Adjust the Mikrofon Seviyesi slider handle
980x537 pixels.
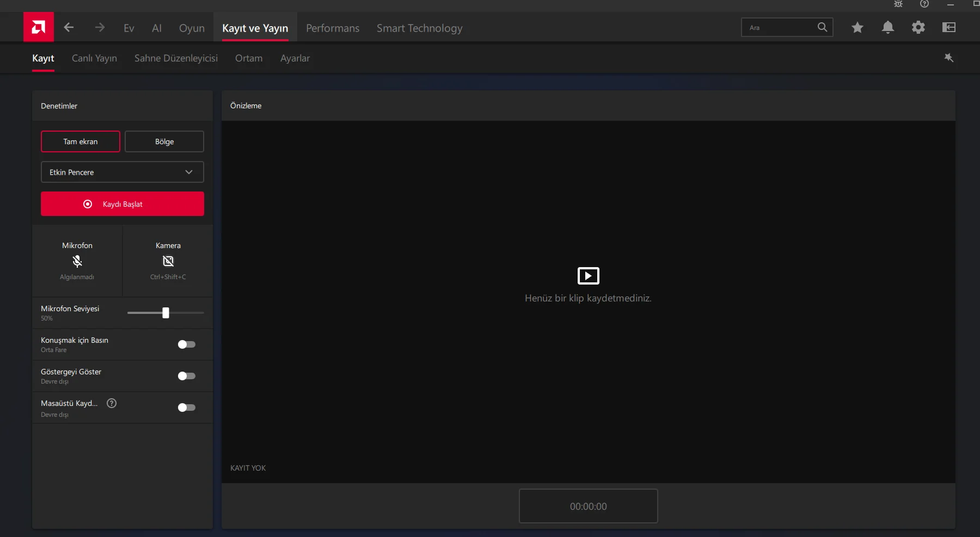point(166,313)
